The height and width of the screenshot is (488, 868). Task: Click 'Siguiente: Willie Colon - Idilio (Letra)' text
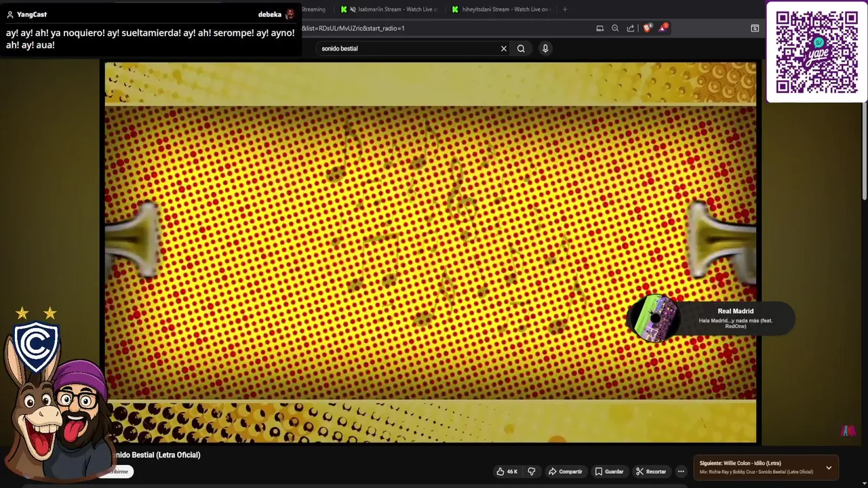pyautogui.click(x=741, y=463)
